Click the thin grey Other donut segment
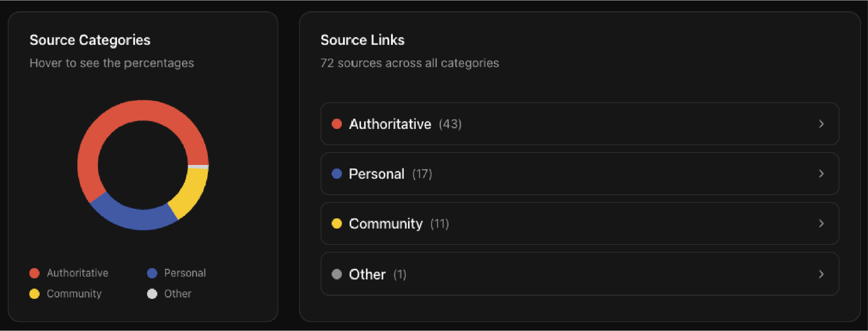 click(x=198, y=167)
